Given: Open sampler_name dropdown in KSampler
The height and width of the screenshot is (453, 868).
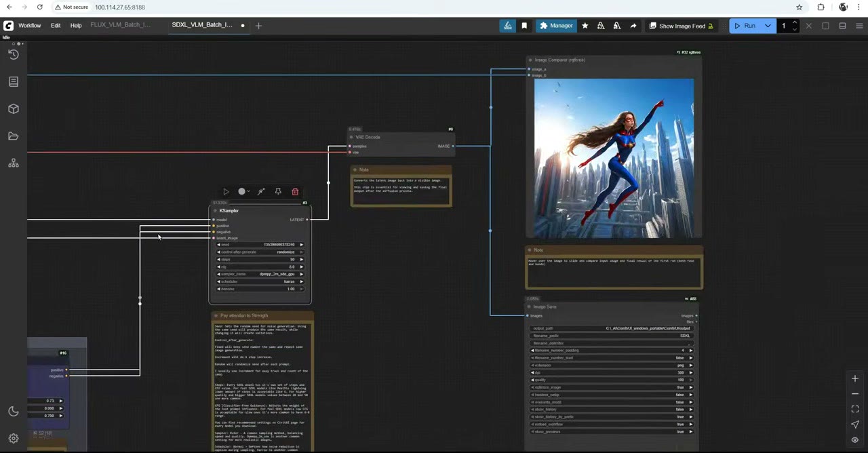Looking at the screenshot, I should click(260, 274).
